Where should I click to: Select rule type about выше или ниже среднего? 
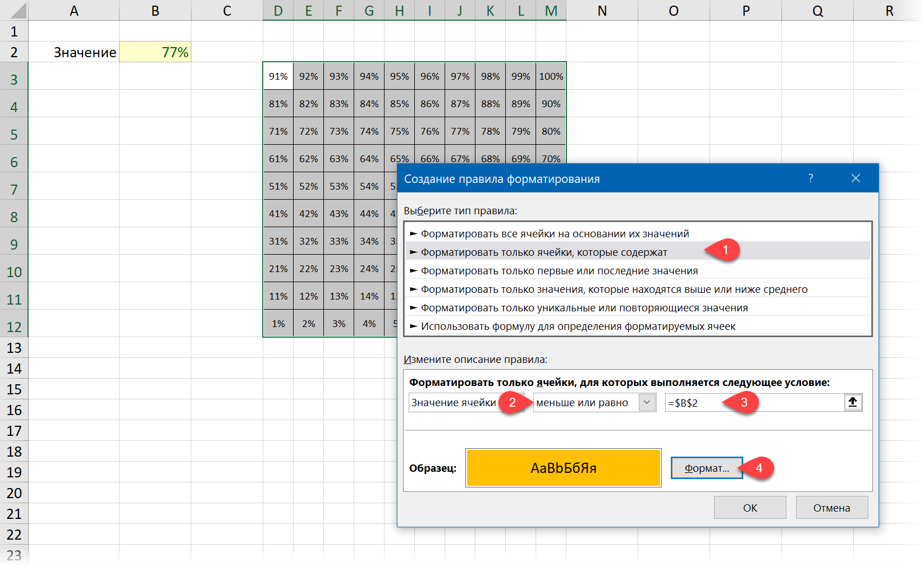click(638, 289)
